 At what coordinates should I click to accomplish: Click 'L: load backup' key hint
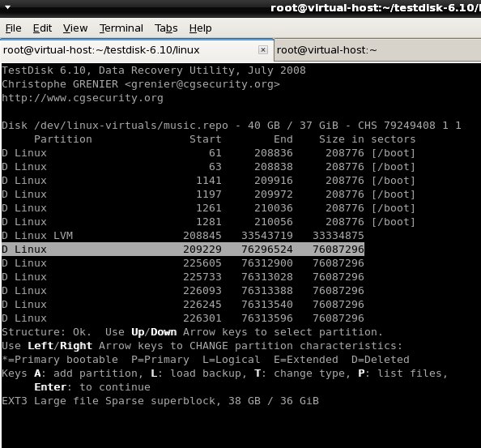point(198,373)
